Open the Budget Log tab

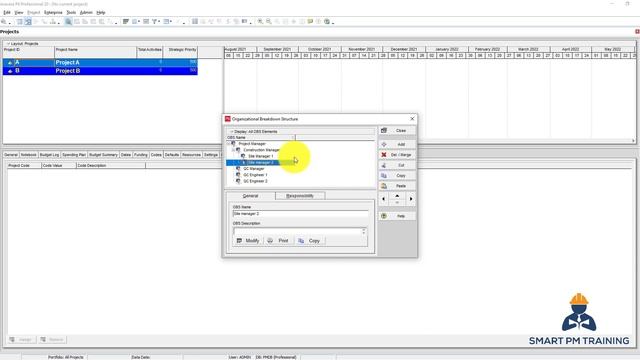pos(49,155)
